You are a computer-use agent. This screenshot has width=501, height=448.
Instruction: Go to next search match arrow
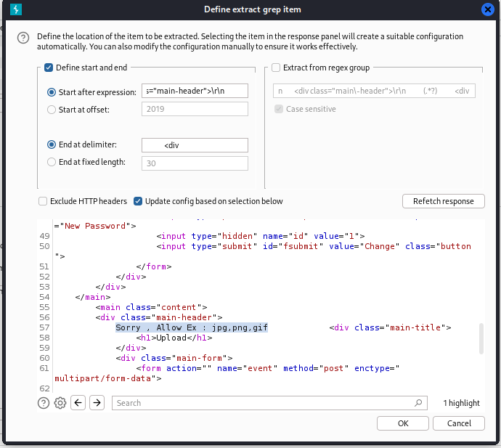(97, 403)
